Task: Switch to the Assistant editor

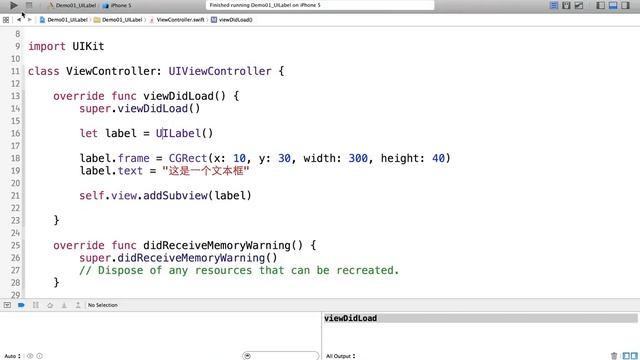Action: (x=566, y=5)
